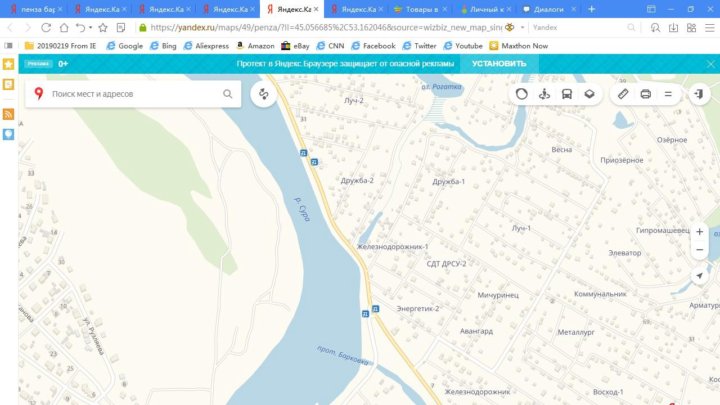This screenshot has width=720, height=405.
Task: Click the build route icon
Action: coord(264,94)
